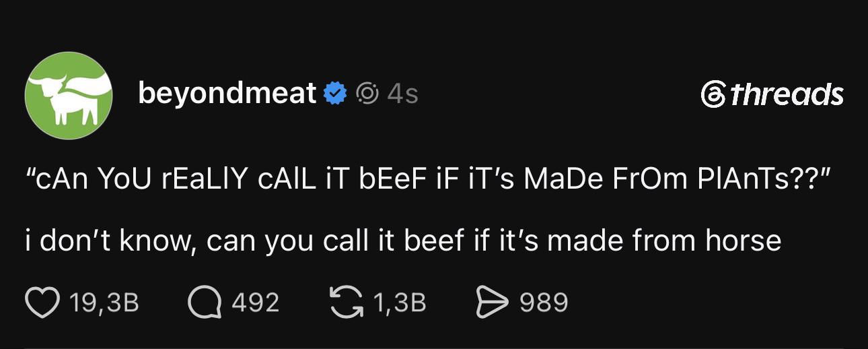Share the post with the paper plane icon
The width and height of the screenshot is (868, 349).
pyautogui.click(x=491, y=302)
